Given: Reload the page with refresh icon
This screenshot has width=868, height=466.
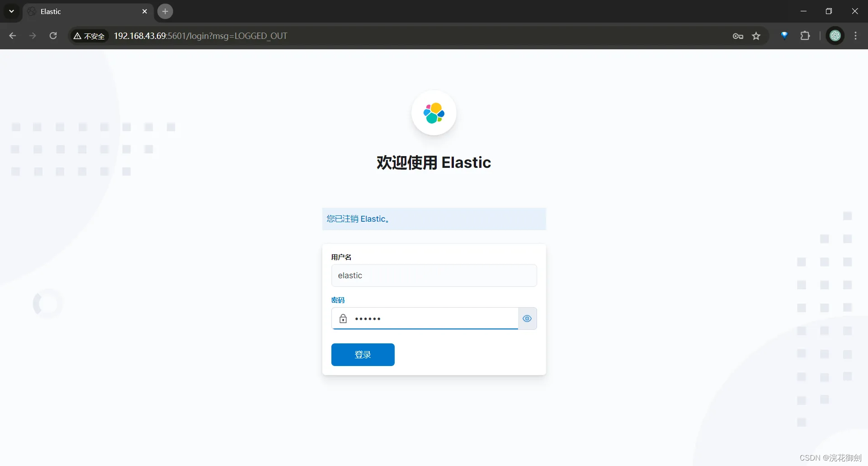Looking at the screenshot, I should pos(53,36).
